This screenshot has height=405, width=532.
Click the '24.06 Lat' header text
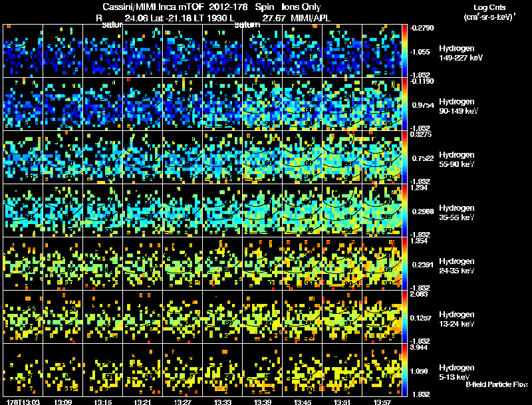[x=142, y=18]
